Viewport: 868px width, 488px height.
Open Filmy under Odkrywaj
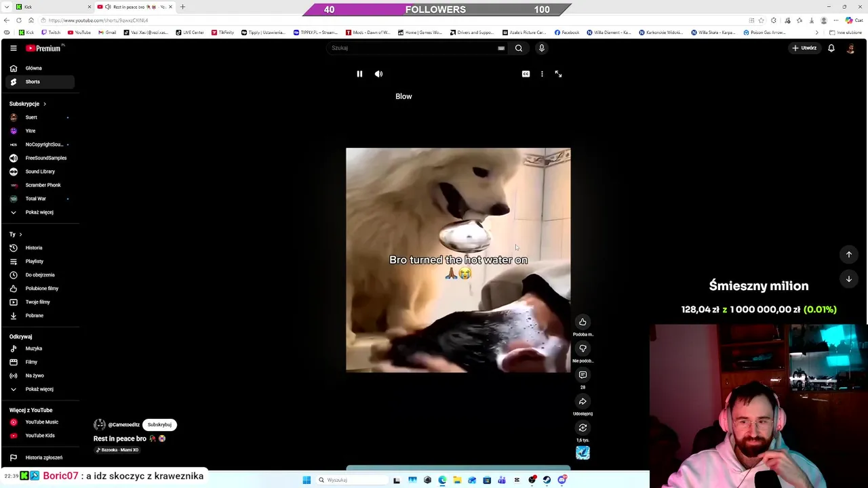point(40,362)
